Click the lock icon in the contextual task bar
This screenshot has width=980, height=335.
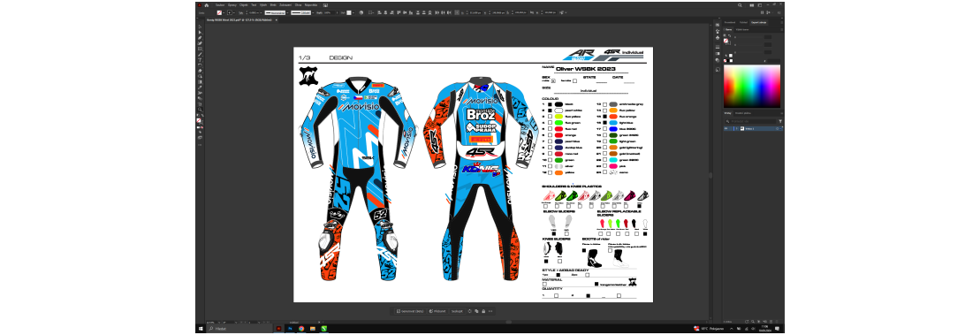click(x=483, y=311)
